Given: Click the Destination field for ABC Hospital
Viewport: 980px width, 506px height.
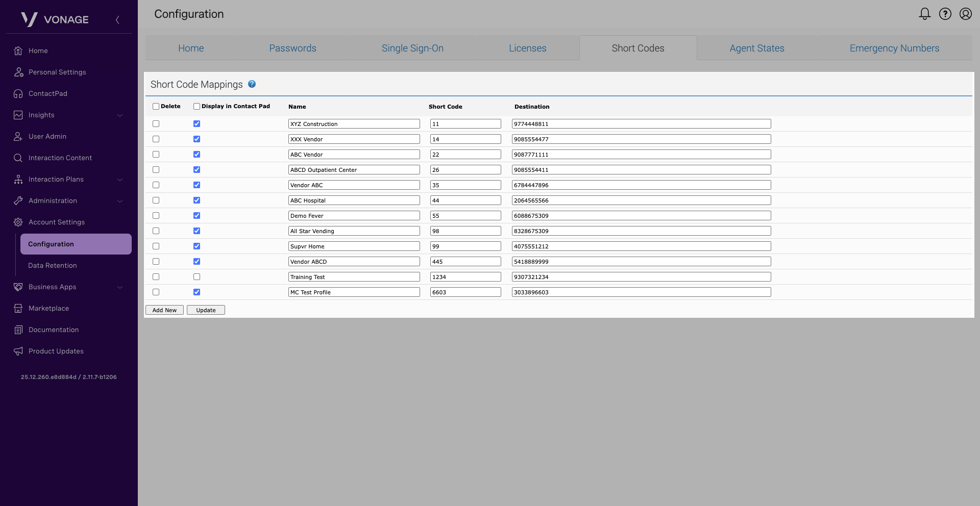Looking at the screenshot, I should coord(641,200).
